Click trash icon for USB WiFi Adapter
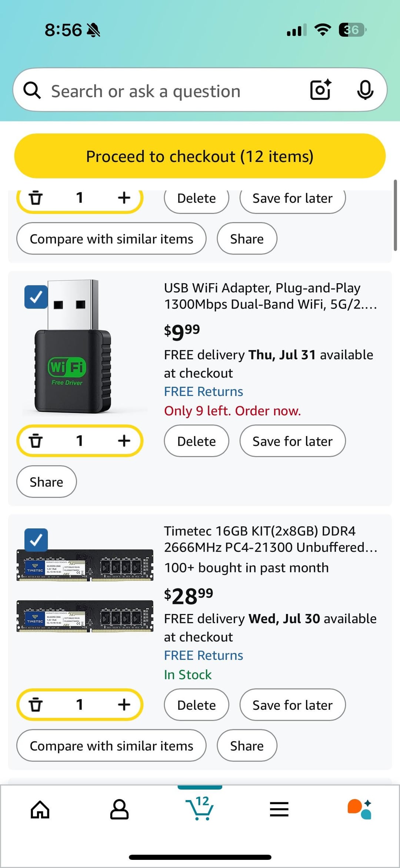Image resolution: width=400 pixels, height=868 pixels. 36,441
